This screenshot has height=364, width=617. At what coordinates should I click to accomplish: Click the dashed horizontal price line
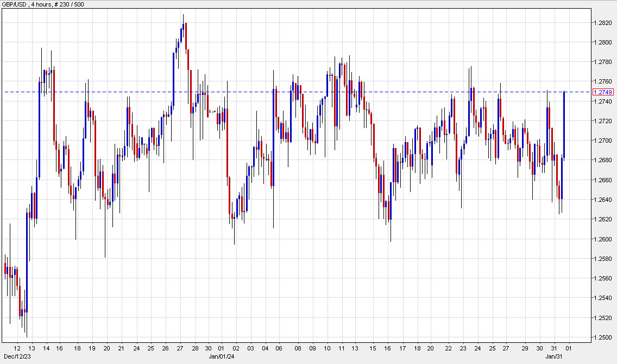click(326, 91)
